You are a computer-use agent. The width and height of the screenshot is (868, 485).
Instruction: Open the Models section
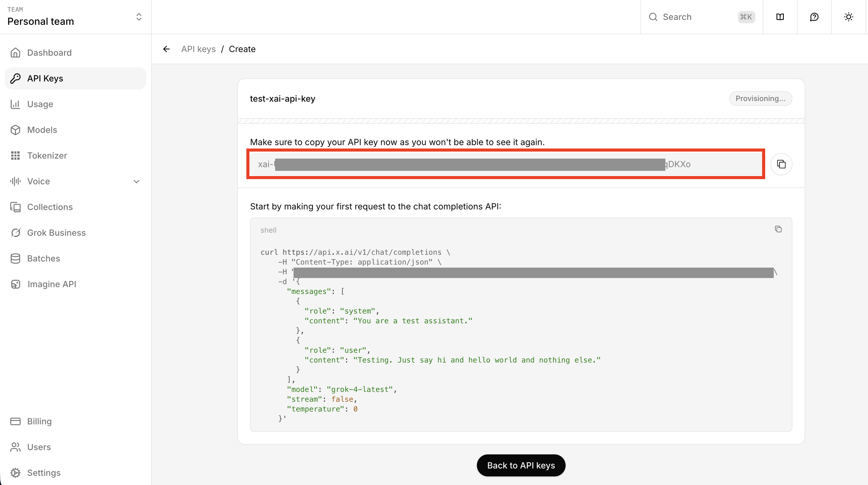point(42,130)
